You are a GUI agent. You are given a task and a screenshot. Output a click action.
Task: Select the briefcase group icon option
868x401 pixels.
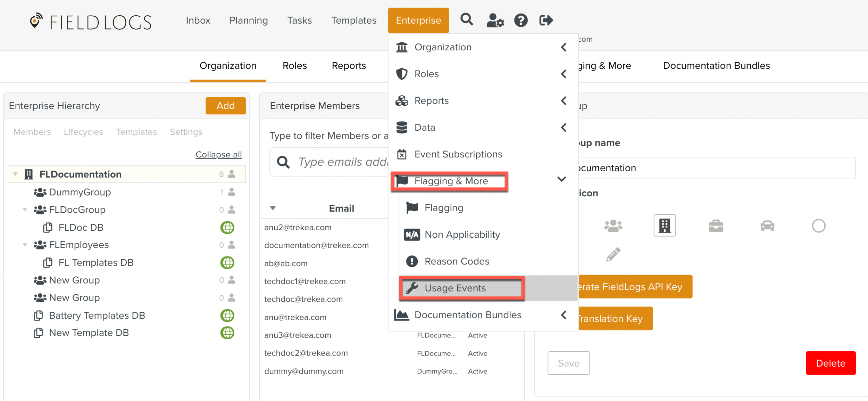click(716, 226)
